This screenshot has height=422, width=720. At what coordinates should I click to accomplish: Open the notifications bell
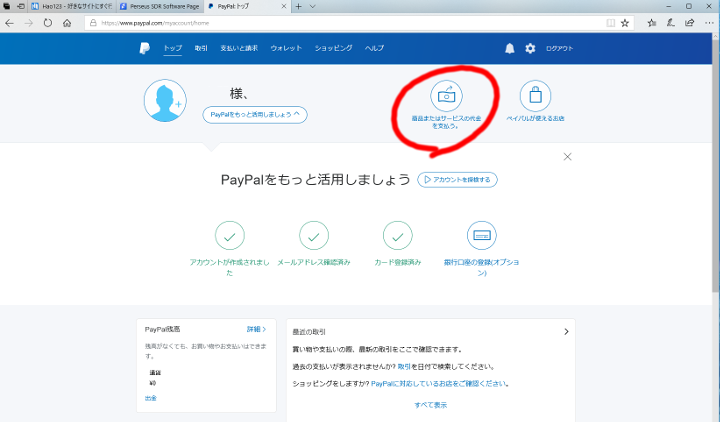pos(510,48)
